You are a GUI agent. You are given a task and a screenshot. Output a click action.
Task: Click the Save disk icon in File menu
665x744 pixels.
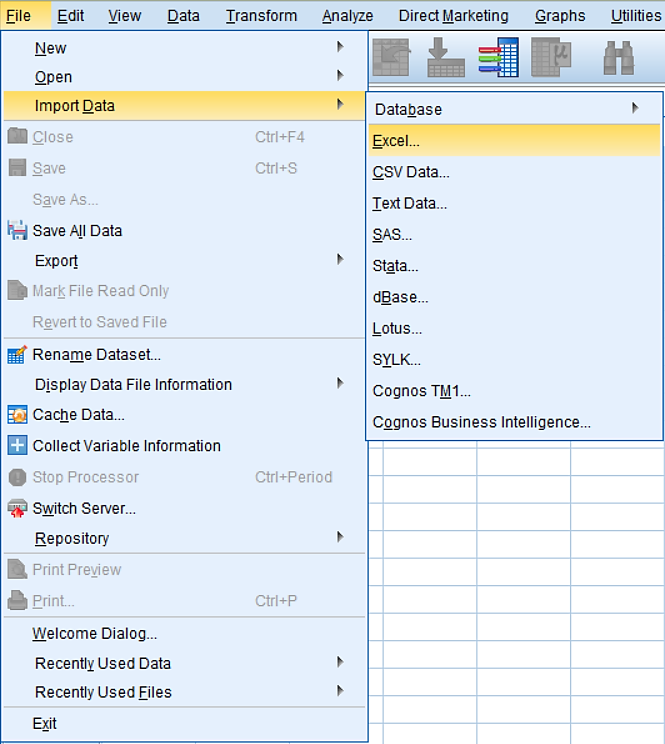point(18,167)
